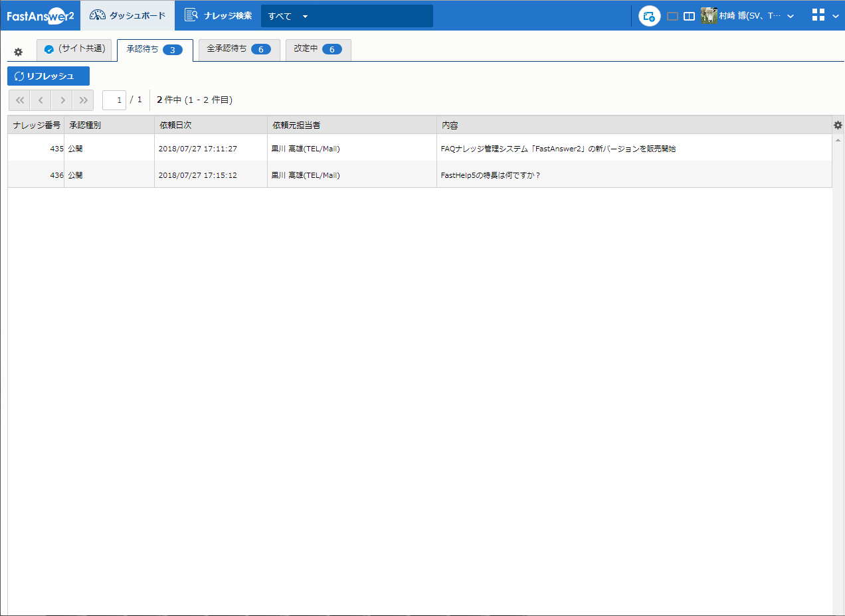
Task: Open the ダッシュボード tab
Action: pos(128,15)
